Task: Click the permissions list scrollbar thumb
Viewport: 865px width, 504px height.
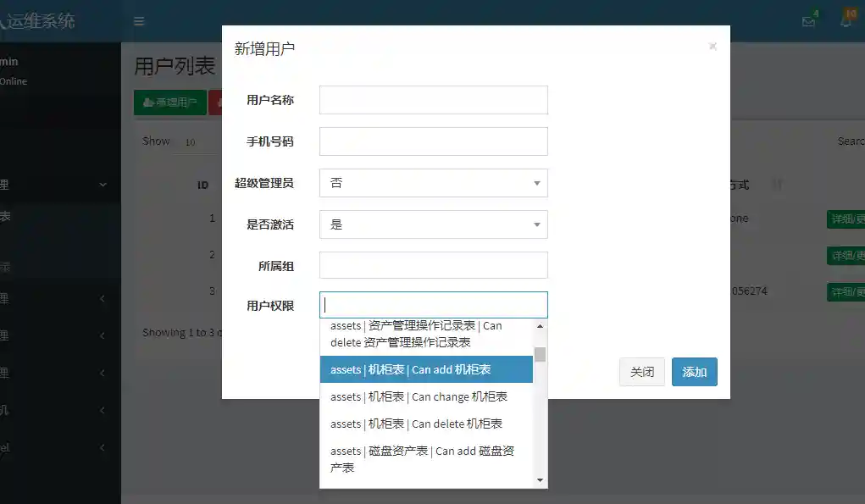Action: tap(540, 355)
